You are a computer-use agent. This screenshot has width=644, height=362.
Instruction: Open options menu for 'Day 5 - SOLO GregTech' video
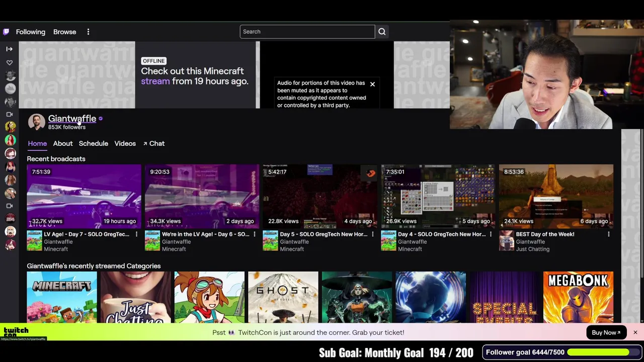pos(372,234)
